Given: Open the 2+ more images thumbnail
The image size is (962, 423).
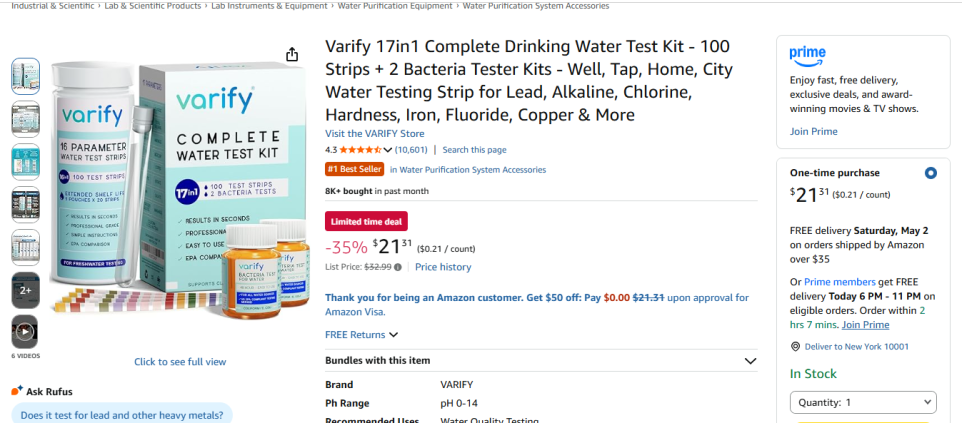Looking at the screenshot, I should tap(25, 290).
